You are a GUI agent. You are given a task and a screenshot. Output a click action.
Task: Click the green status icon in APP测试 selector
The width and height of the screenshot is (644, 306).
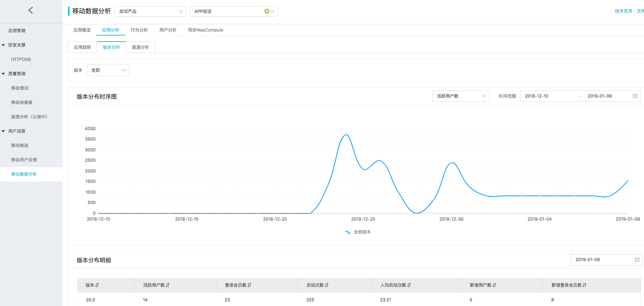[x=266, y=11]
